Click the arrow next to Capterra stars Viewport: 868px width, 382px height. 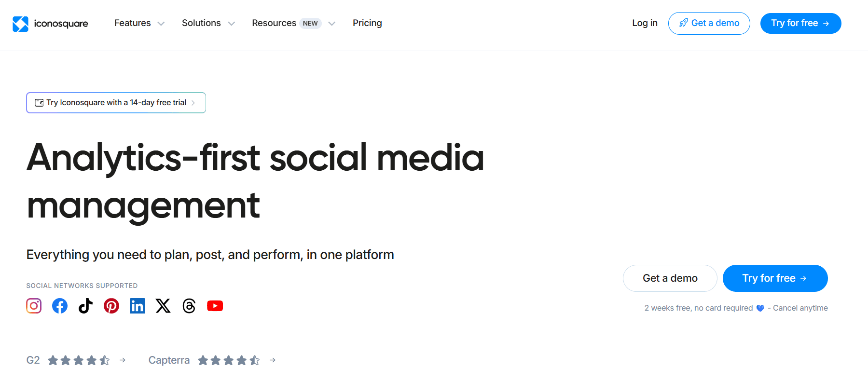[273, 360]
